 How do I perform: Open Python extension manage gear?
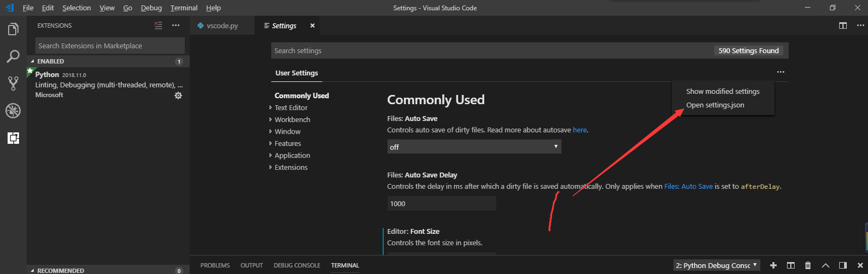(x=178, y=95)
